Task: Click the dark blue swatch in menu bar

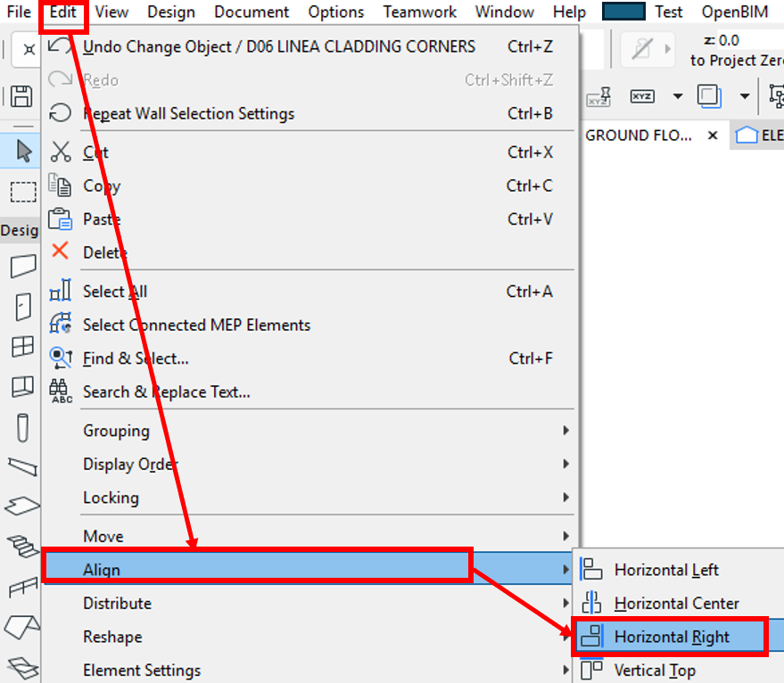Action: click(x=623, y=11)
